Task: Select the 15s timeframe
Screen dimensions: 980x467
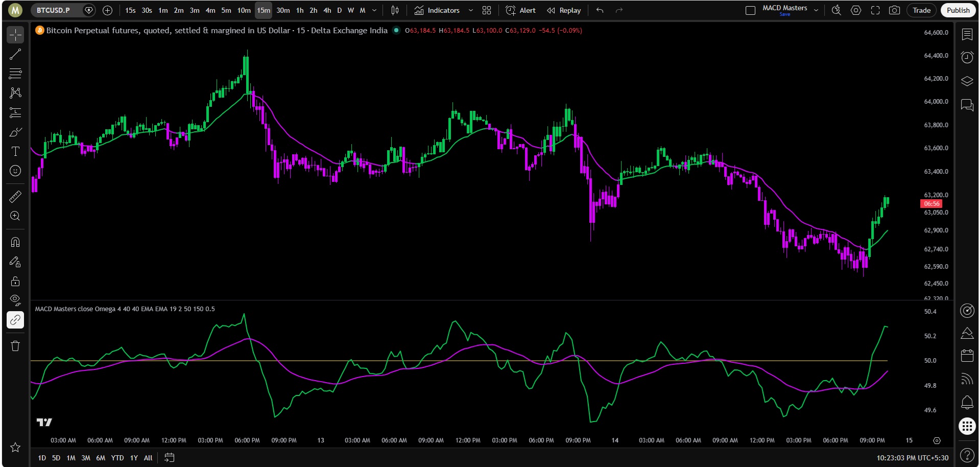Action: 130,10
